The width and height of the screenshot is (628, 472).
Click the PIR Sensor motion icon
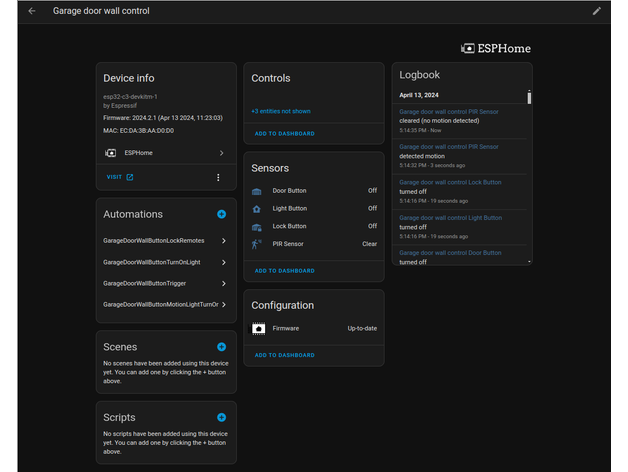coord(257,243)
